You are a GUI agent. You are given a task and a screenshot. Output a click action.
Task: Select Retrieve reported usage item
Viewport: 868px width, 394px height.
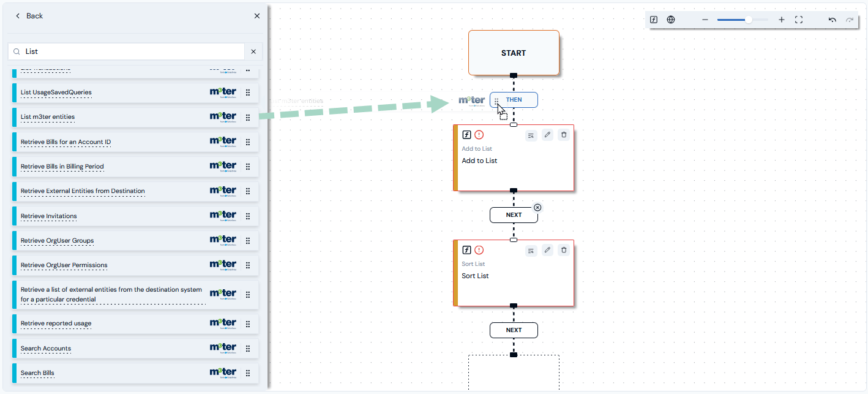(135, 324)
